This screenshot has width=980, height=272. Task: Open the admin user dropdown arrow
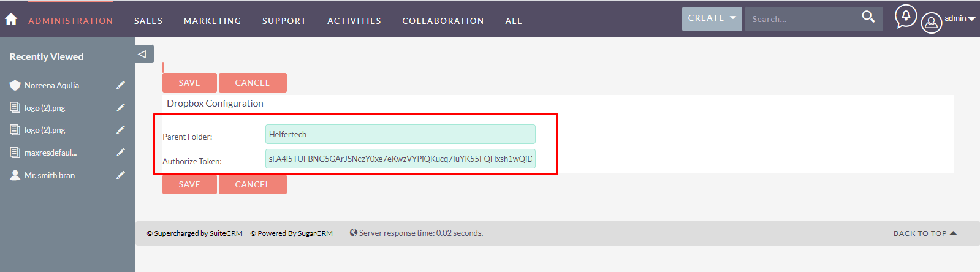coord(971,19)
